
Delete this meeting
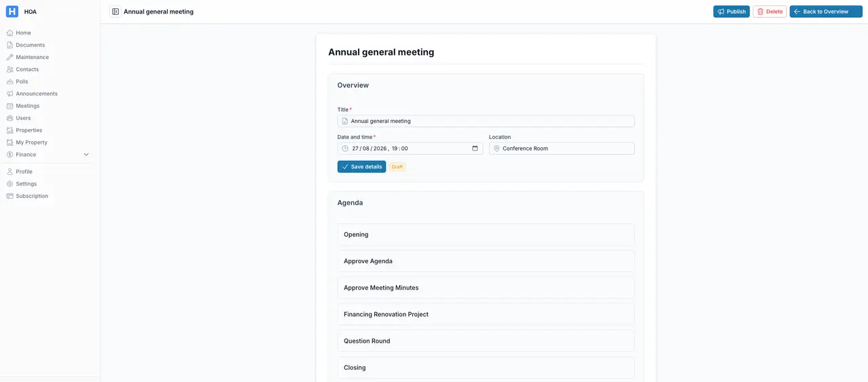(x=770, y=12)
